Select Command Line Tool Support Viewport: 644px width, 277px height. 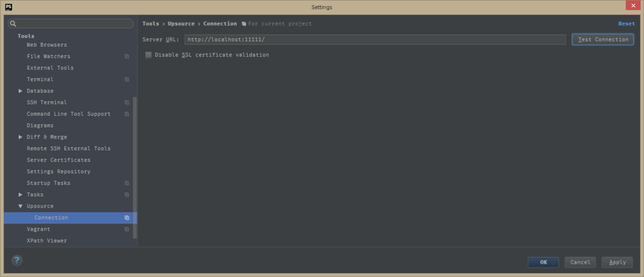pos(69,114)
